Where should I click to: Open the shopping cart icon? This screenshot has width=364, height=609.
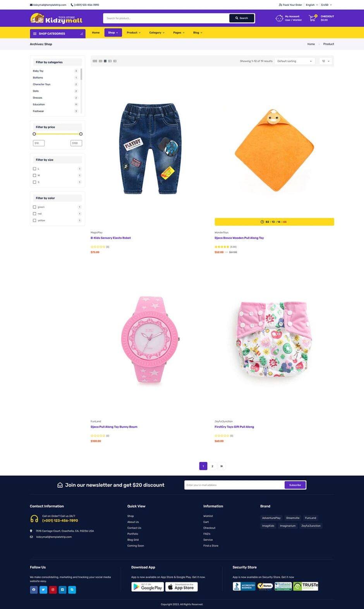click(312, 18)
